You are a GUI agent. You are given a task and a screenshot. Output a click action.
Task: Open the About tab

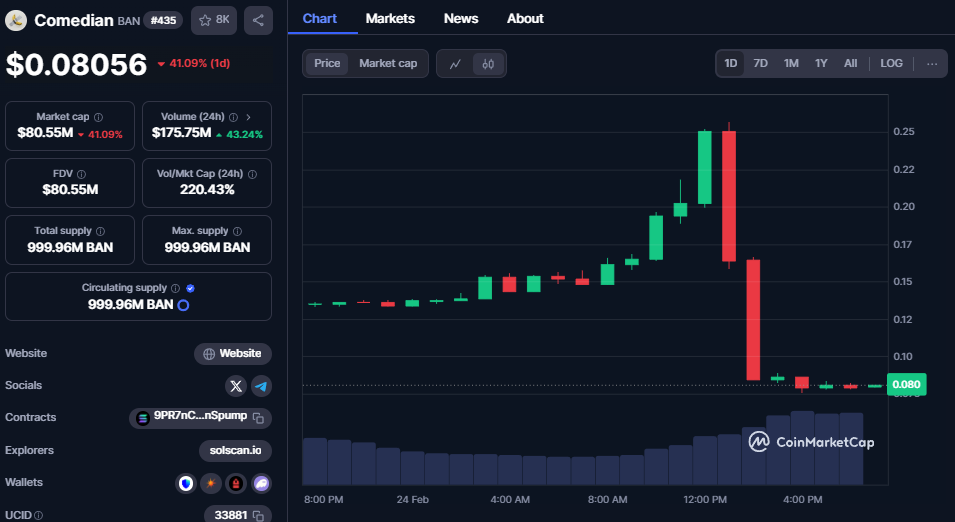525,18
